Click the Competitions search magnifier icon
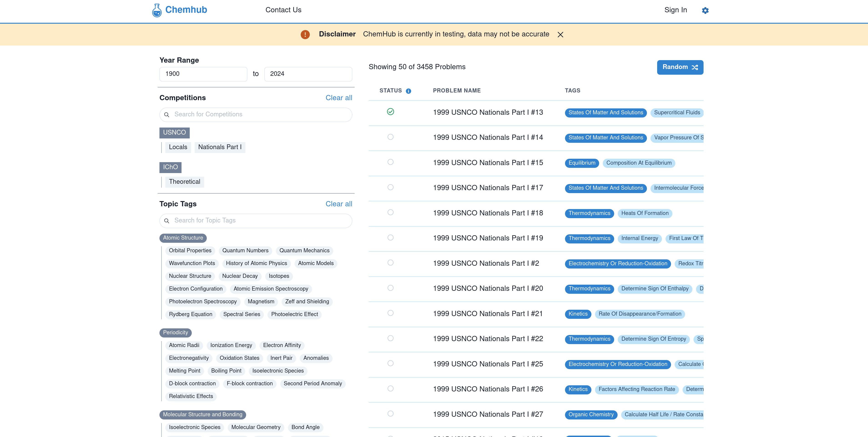 pyautogui.click(x=167, y=115)
